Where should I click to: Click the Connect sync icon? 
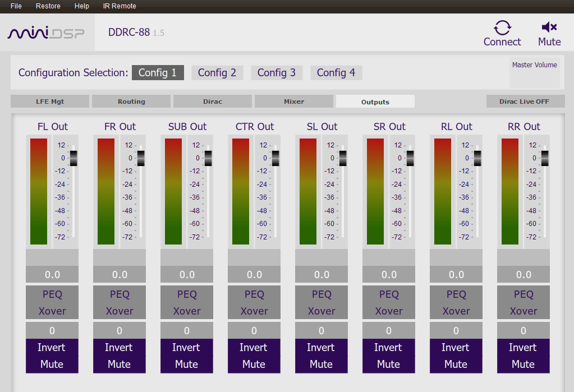pyautogui.click(x=502, y=27)
